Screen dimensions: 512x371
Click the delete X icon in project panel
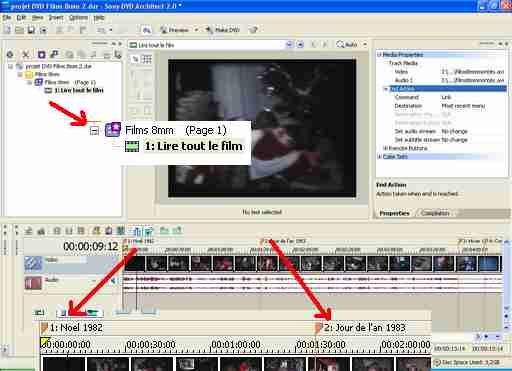pyautogui.click(x=26, y=54)
